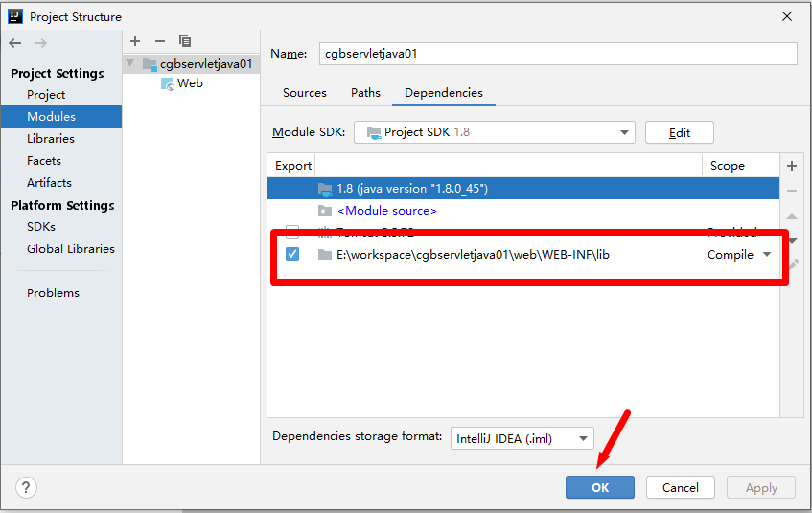The height and width of the screenshot is (513, 812).
Task: Click the Apply button
Action: [x=761, y=488]
